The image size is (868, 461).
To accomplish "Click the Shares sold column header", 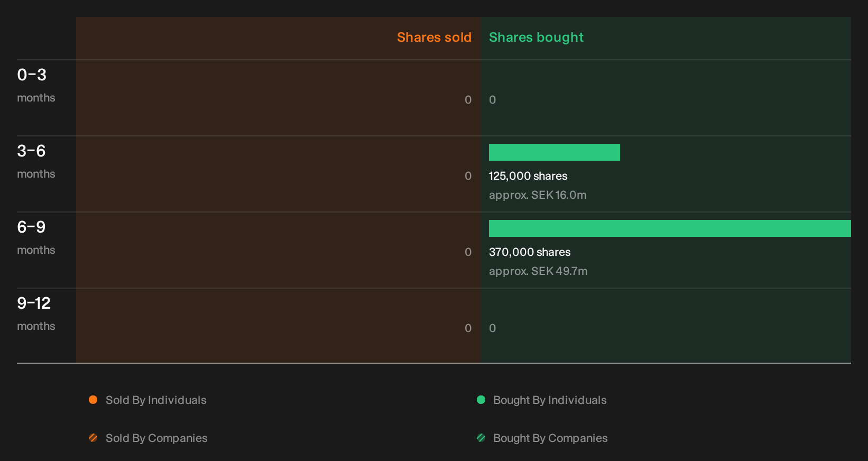I will click(434, 38).
